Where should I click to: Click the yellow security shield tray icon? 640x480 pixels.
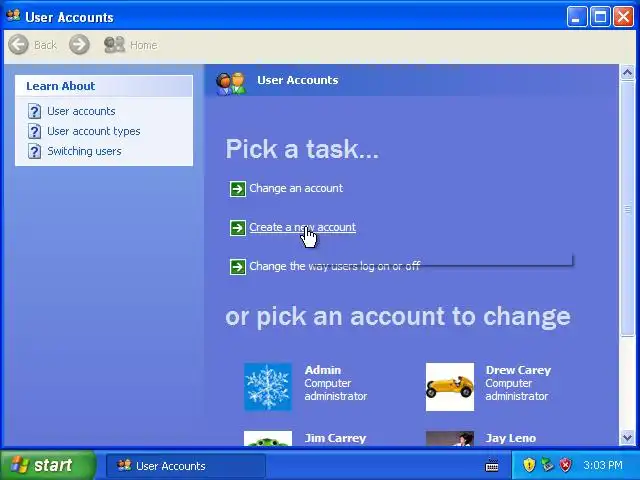pyautogui.click(x=529, y=464)
